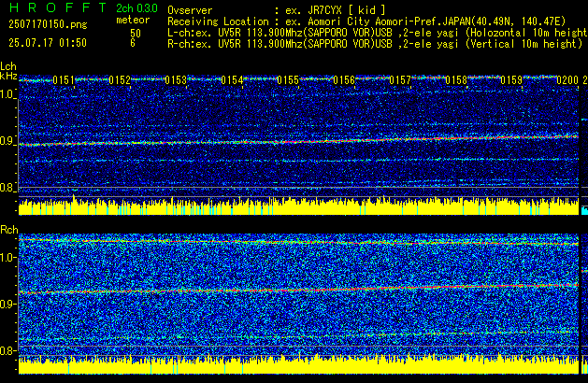Image resolution: width=588 pixels, height=383 pixels.
Task: Click the 0157 time marker
Action: pos(400,80)
